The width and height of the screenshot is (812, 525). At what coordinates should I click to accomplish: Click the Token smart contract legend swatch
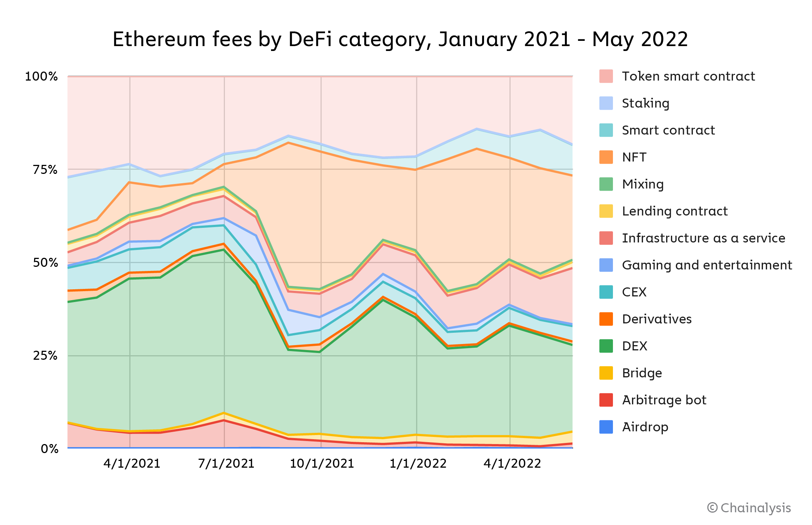pos(606,76)
